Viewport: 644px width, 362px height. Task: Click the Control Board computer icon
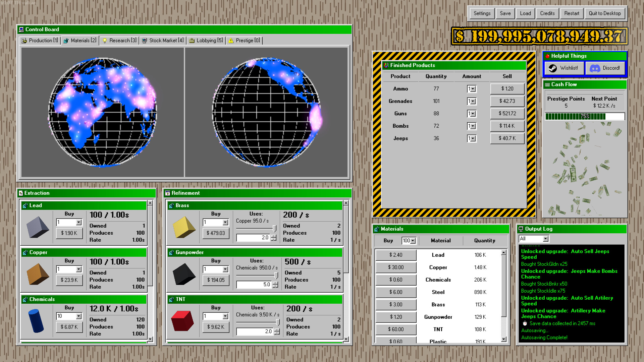[22, 29]
